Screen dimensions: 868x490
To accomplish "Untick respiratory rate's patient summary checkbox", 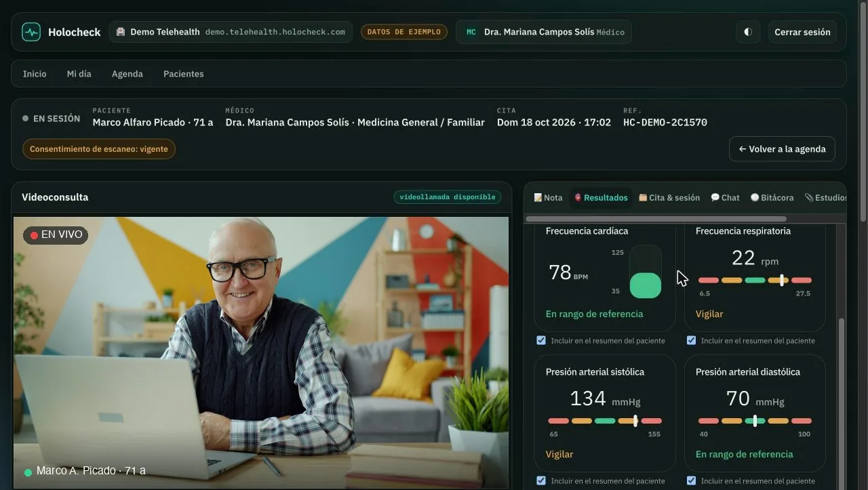I will 691,340.
